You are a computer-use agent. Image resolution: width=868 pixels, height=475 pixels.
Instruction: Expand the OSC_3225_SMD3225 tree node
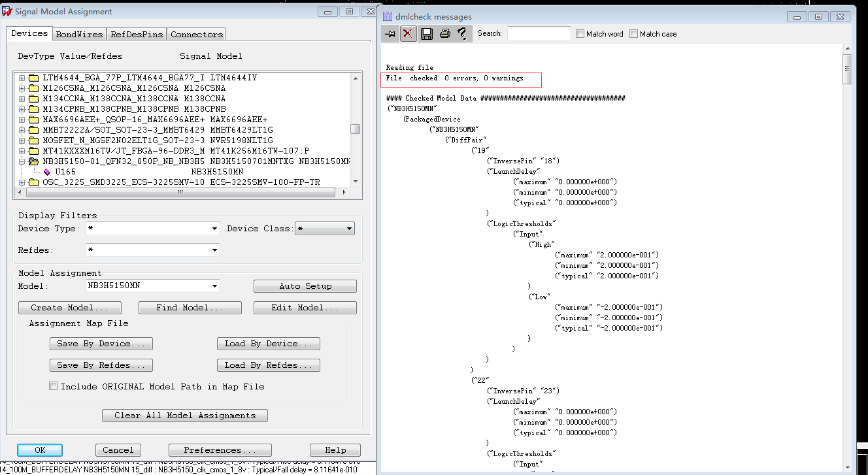(22, 182)
